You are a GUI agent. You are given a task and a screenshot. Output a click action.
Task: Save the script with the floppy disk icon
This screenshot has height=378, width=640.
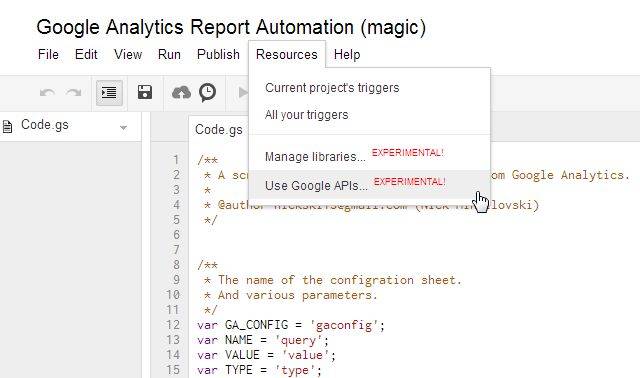tap(145, 92)
